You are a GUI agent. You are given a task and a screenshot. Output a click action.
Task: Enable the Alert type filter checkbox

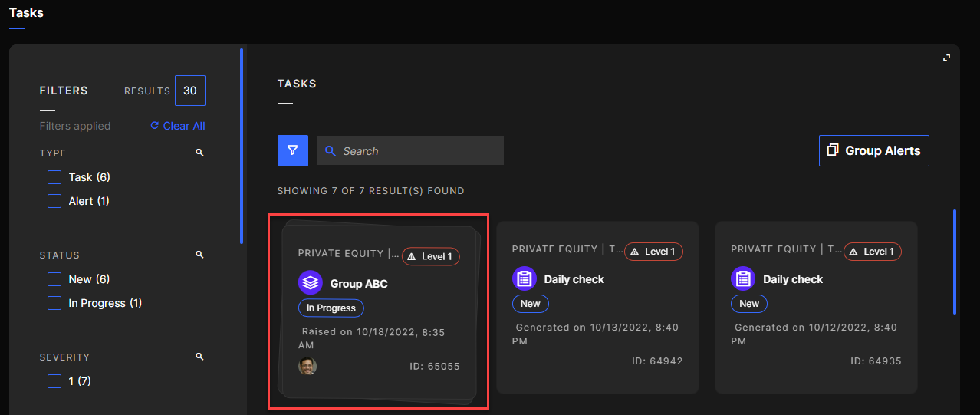[x=54, y=201]
